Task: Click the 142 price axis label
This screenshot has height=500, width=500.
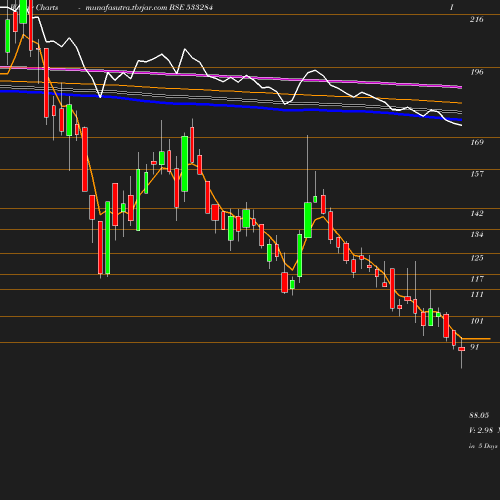Action: (x=476, y=213)
